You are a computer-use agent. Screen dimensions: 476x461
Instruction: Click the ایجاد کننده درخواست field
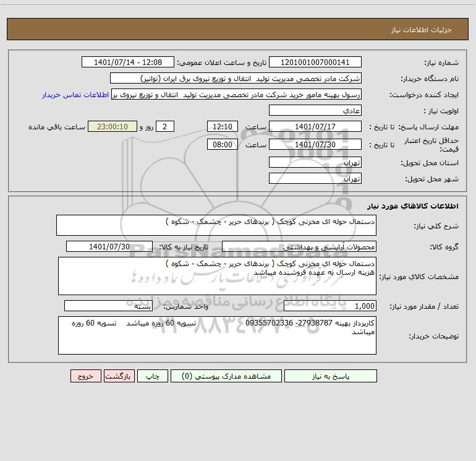point(236,94)
